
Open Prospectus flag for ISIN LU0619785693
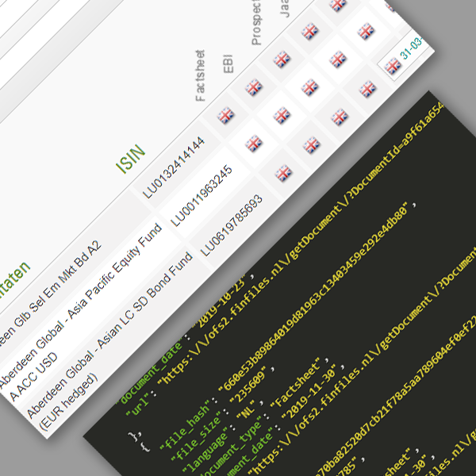(339, 117)
